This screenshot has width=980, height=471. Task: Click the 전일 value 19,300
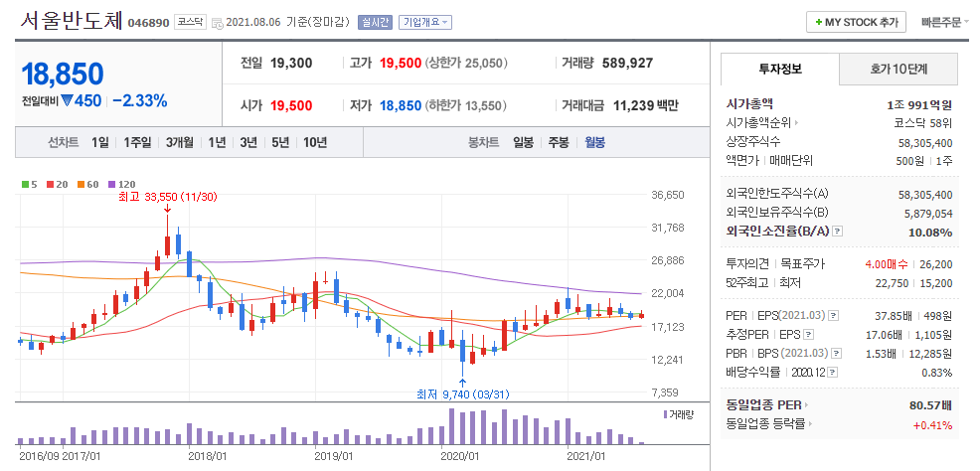coord(291,63)
